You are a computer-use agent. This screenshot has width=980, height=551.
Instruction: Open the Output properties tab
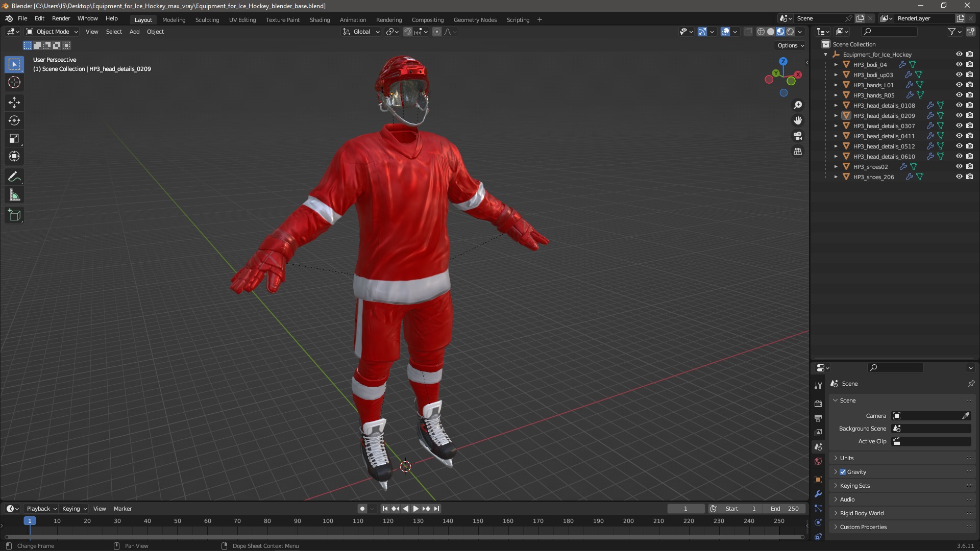(818, 418)
